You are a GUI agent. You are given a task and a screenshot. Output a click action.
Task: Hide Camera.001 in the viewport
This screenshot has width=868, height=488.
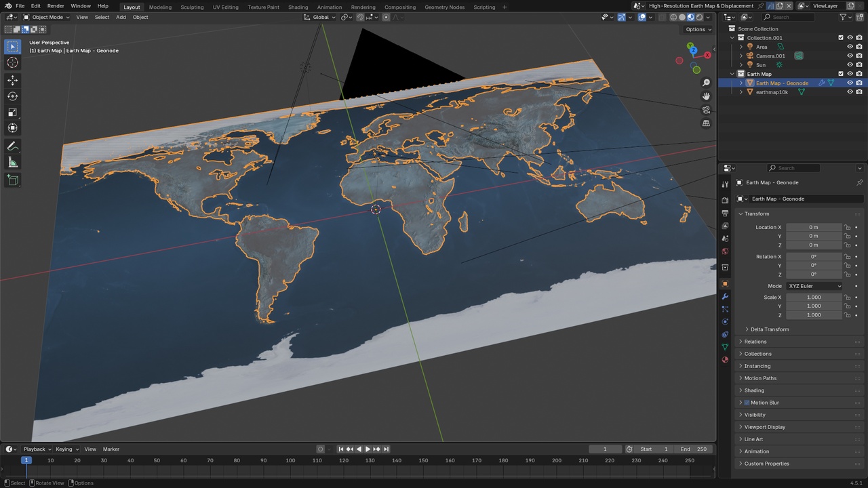[x=850, y=56]
